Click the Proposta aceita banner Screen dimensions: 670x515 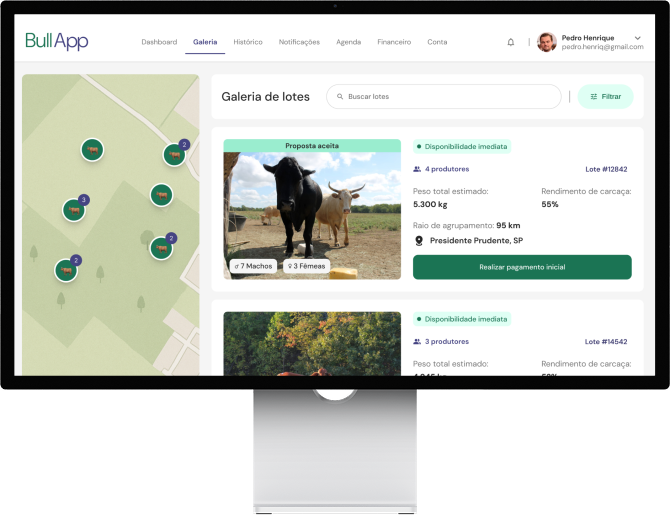312,146
